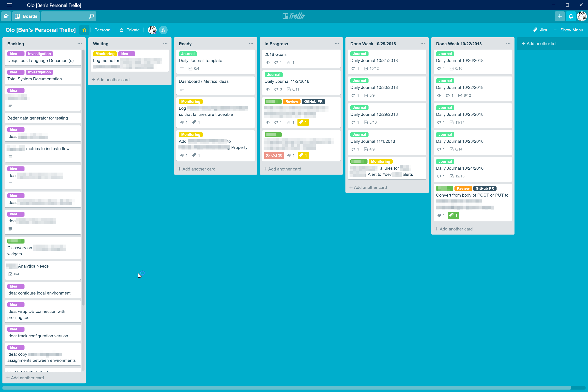Click Add another list button
This screenshot has height=392, width=588.
[x=539, y=43]
